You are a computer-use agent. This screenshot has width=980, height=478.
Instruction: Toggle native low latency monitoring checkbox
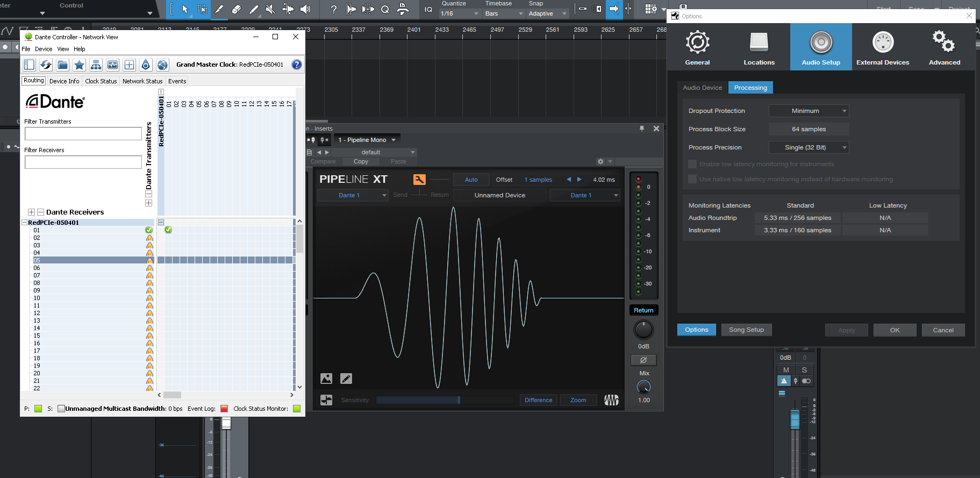[692, 179]
